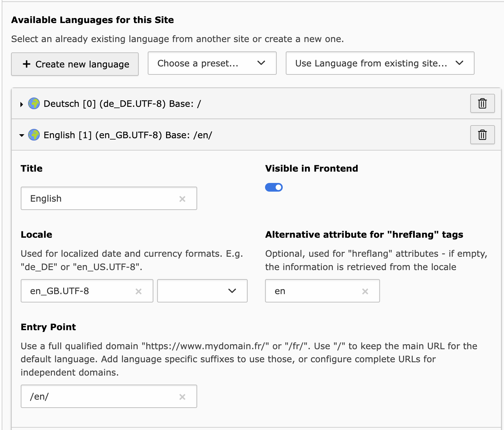The image size is (504, 430).
Task: Click the Deutsch [0] row title
Action: 122,104
